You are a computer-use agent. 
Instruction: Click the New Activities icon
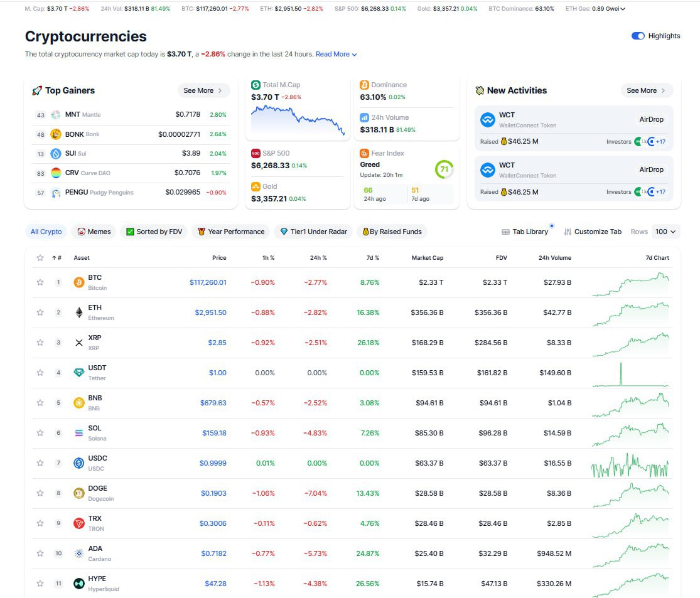[480, 90]
